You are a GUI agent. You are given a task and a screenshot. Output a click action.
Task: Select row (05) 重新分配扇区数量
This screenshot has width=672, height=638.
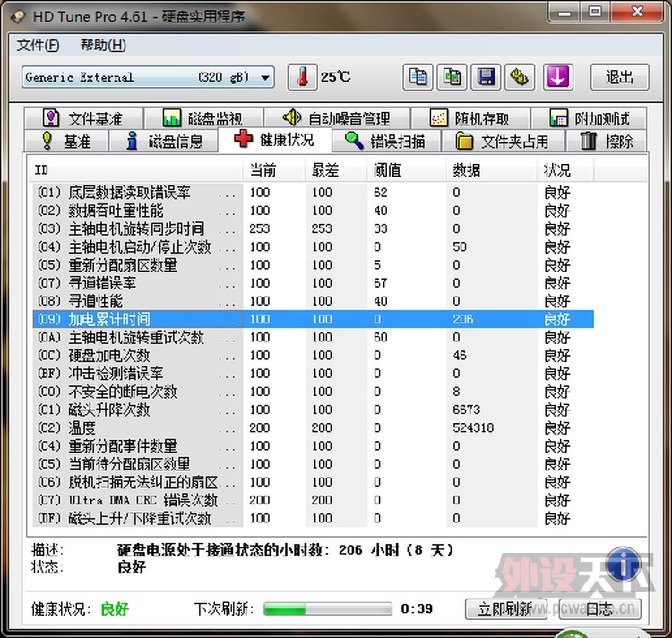coord(314,265)
